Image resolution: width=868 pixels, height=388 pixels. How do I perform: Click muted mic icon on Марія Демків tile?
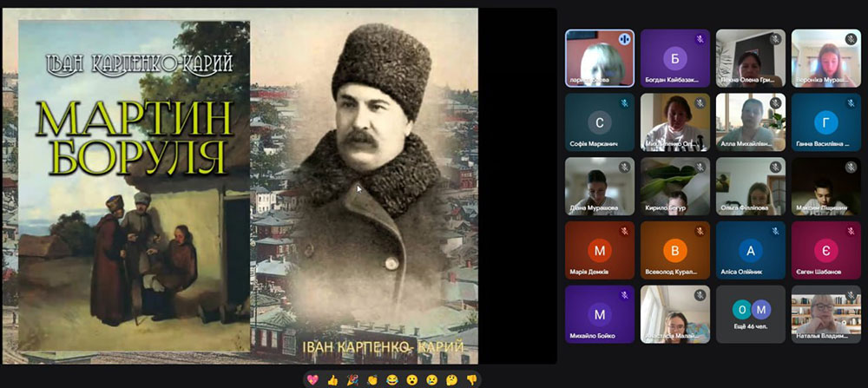(625, 232)
